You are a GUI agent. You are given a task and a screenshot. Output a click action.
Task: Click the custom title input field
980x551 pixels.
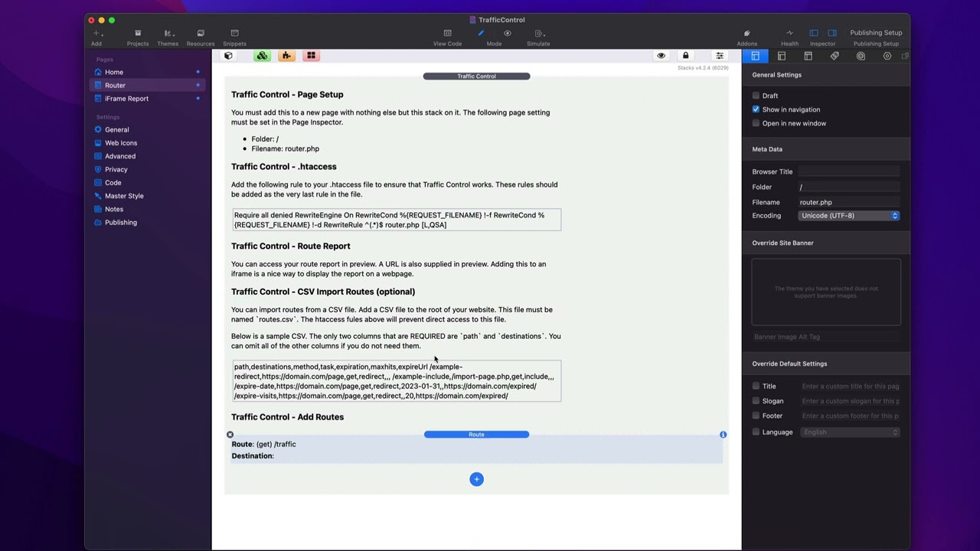850,386
